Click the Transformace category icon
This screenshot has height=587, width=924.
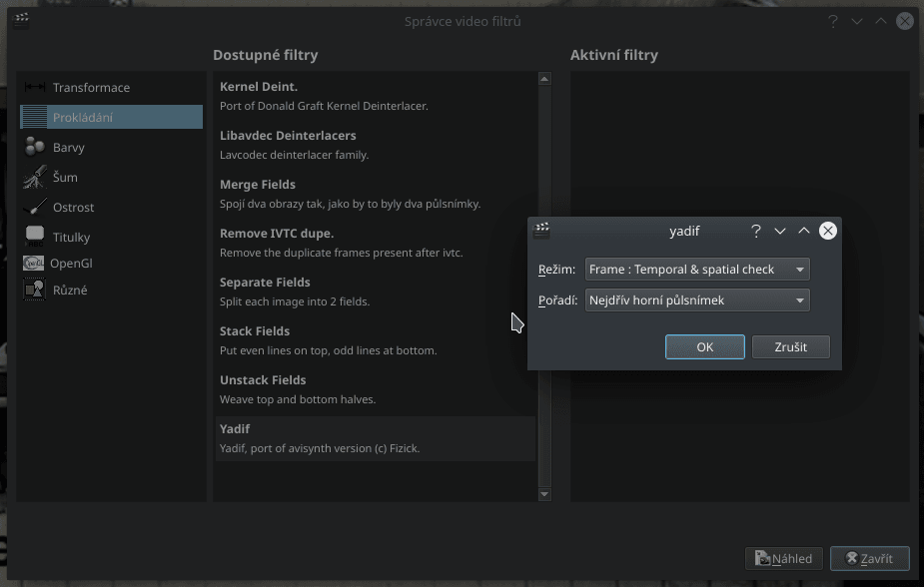pyautogui.click(x=36, y=87)
